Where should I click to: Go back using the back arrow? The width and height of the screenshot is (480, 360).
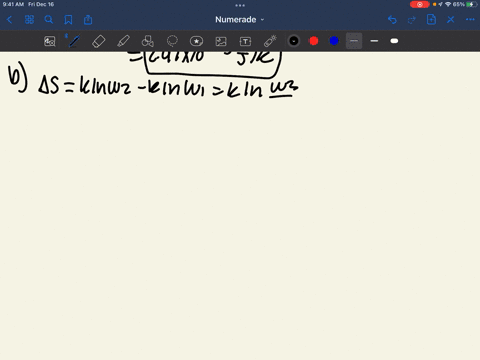point(9,20)
